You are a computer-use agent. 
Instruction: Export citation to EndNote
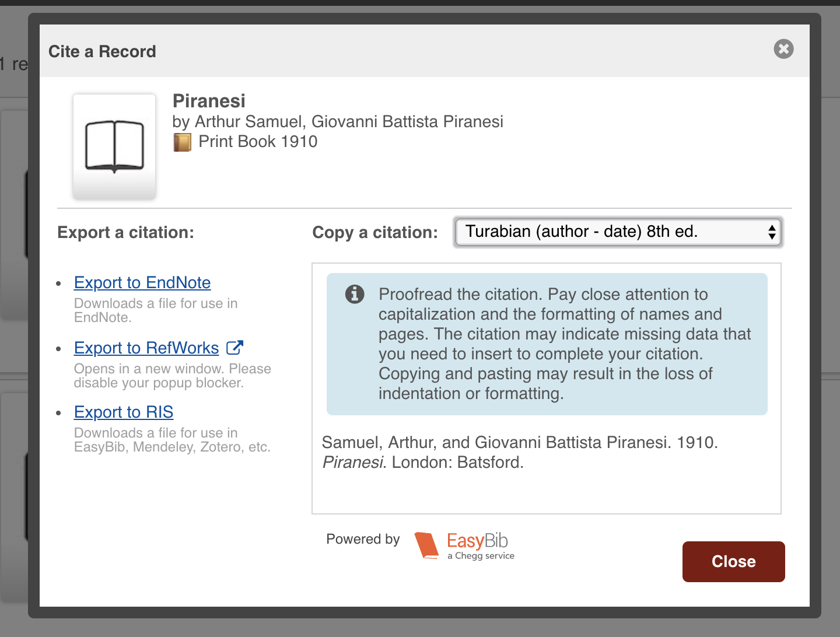[x=142, y=283]
